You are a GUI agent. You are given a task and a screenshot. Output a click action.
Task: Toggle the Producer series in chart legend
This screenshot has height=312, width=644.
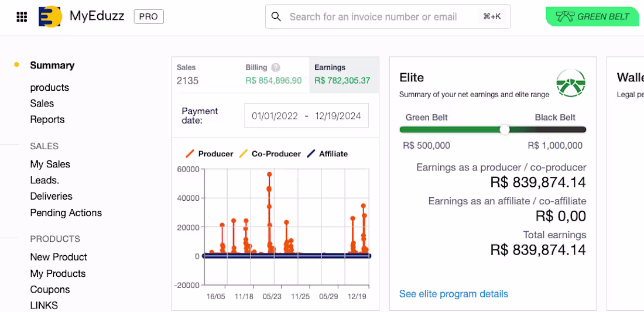tap(210, 154)
